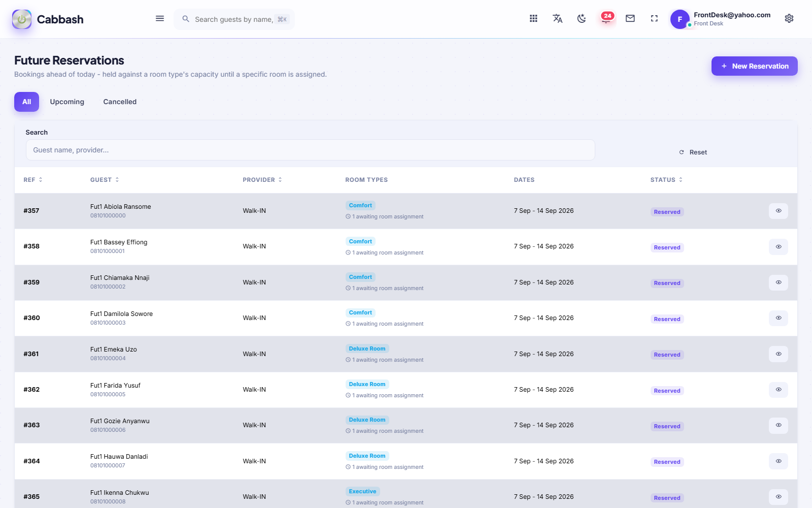View reservation #365 eye icon

(x=779, y=497)
